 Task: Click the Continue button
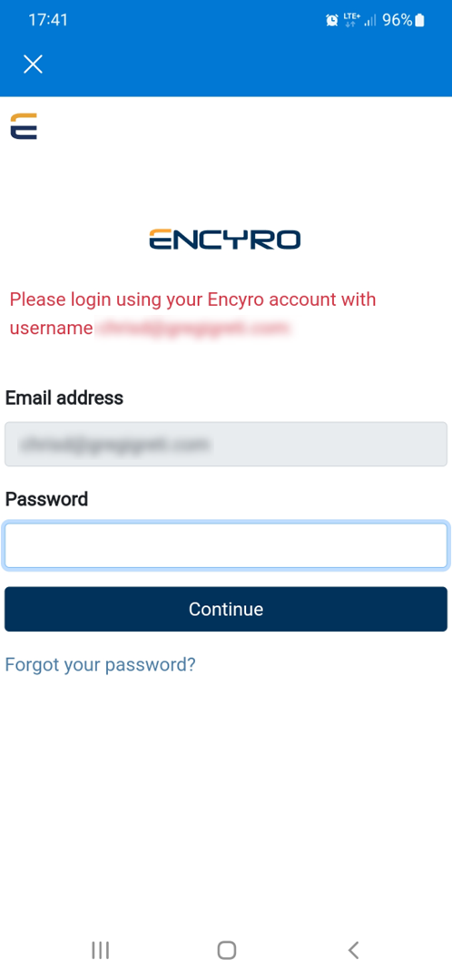[226, 609]
